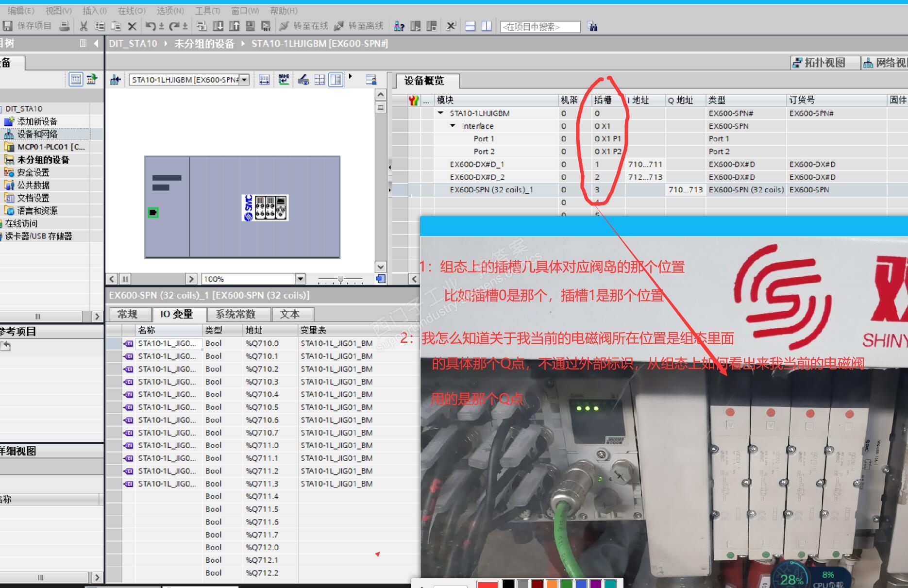
Task: Toggle the page break display icon
Action: [319, 80]
